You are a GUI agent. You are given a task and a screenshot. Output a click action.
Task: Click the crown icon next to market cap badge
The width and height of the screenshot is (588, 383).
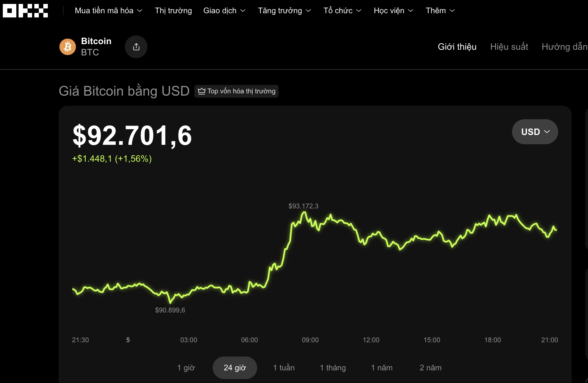[201, 91]
